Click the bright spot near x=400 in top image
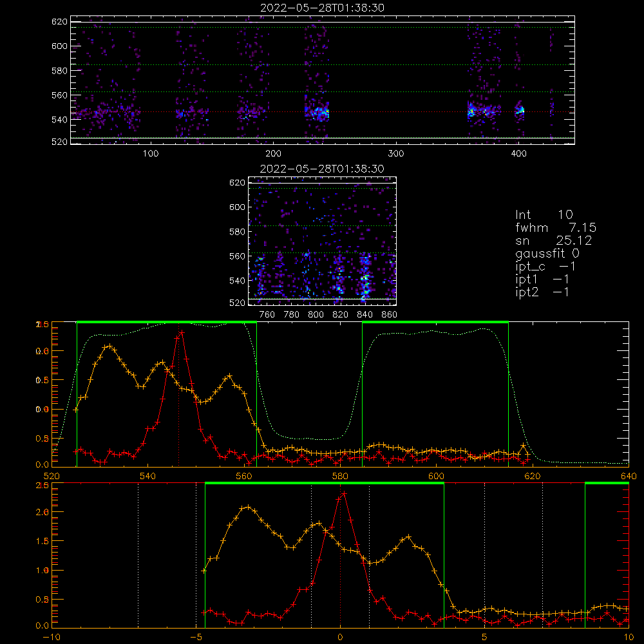644x644 pixels. point(520,111)
